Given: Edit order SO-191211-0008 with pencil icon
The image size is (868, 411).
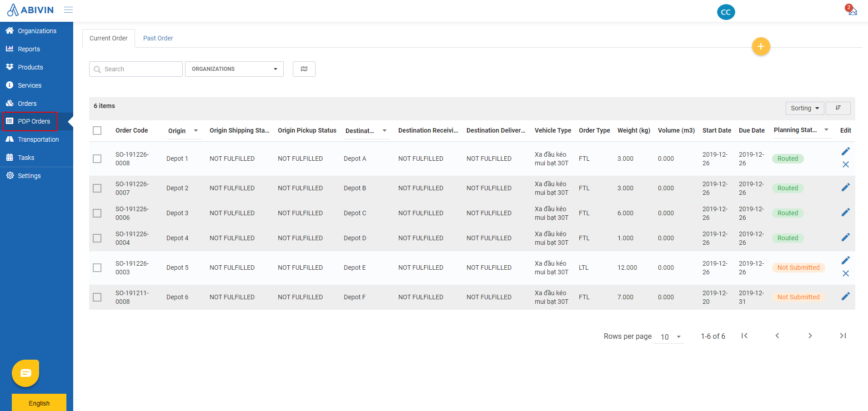Looking at the screenshot, I should [845, 297].
